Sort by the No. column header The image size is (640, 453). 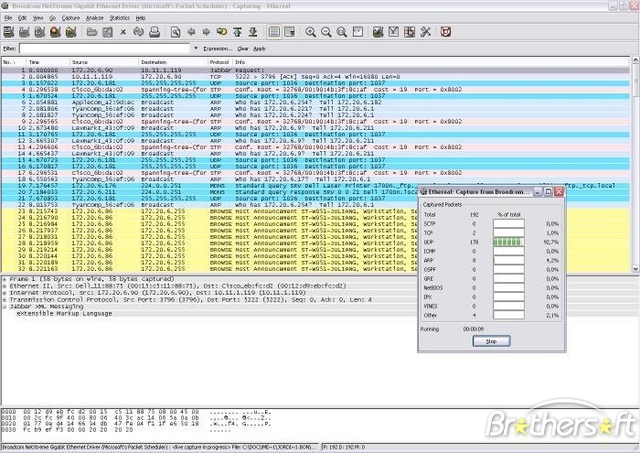coord(13,62)
